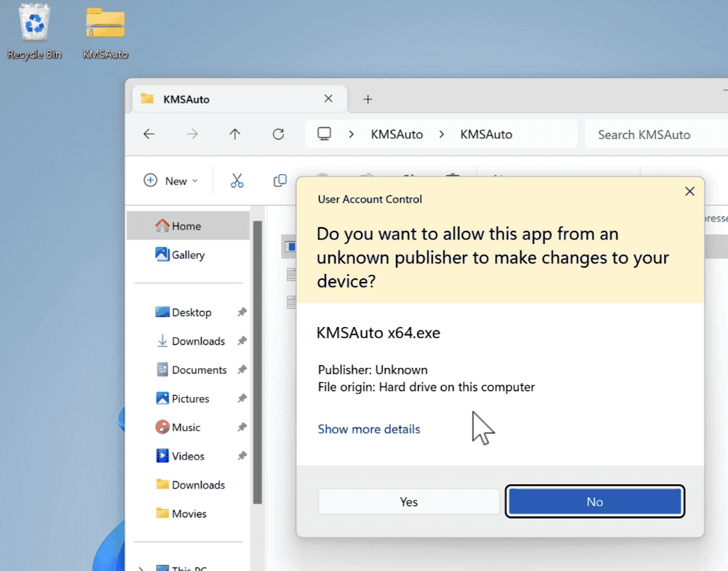This screenshot has width=728, height=571.
Task: Click pin icon next to Music
Action: 242,428
